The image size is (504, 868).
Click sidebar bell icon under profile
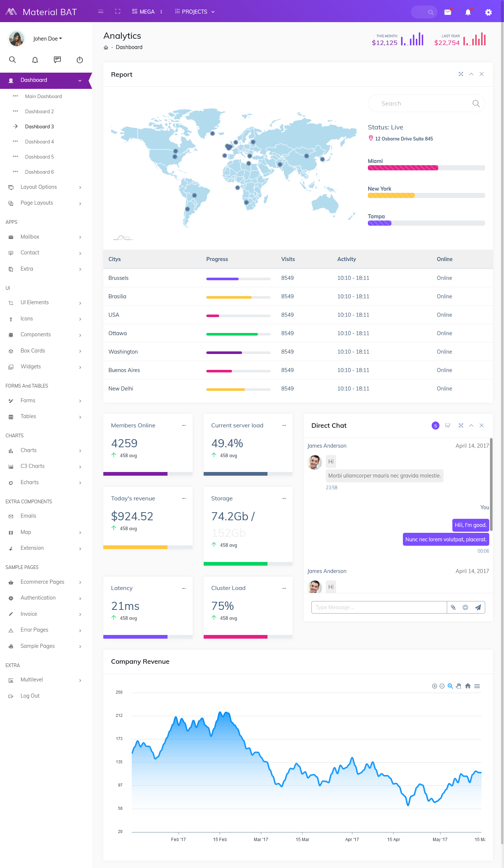pos(35,60)
